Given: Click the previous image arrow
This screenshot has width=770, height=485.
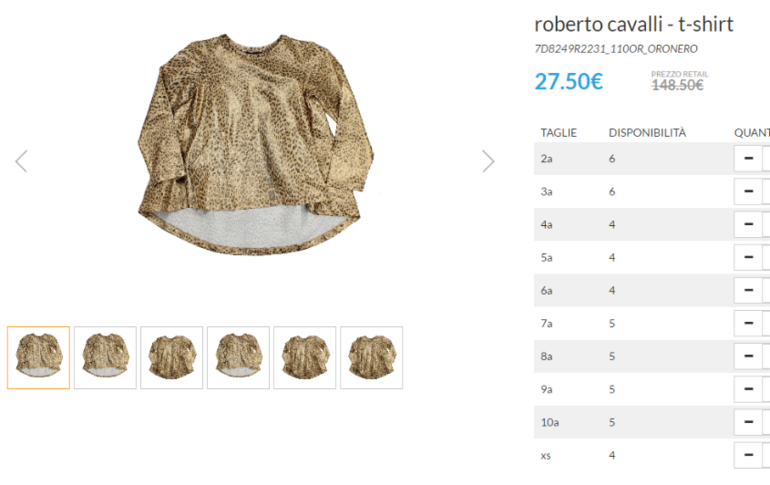Looking at the screenshot, I should coord(21,161).
